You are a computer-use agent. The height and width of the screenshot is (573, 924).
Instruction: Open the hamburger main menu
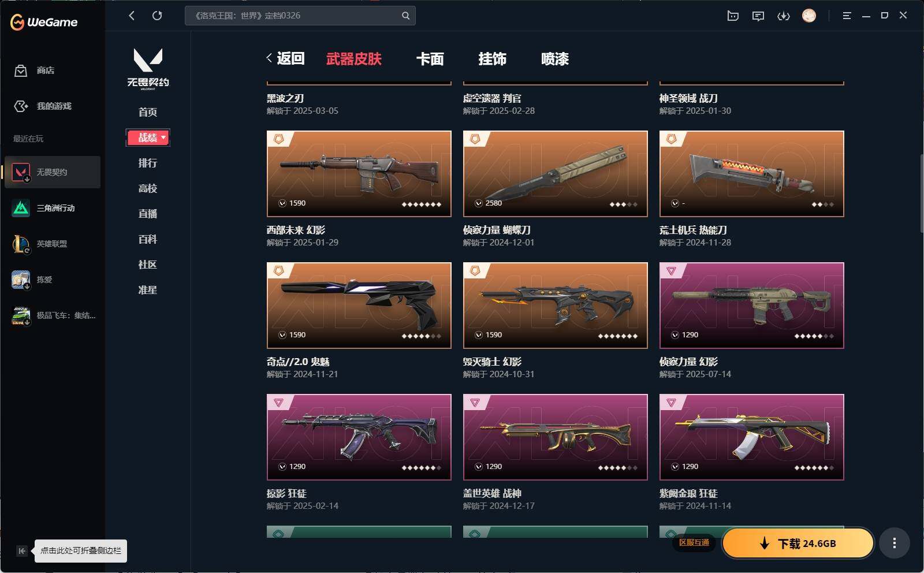[x=847, y=16]
